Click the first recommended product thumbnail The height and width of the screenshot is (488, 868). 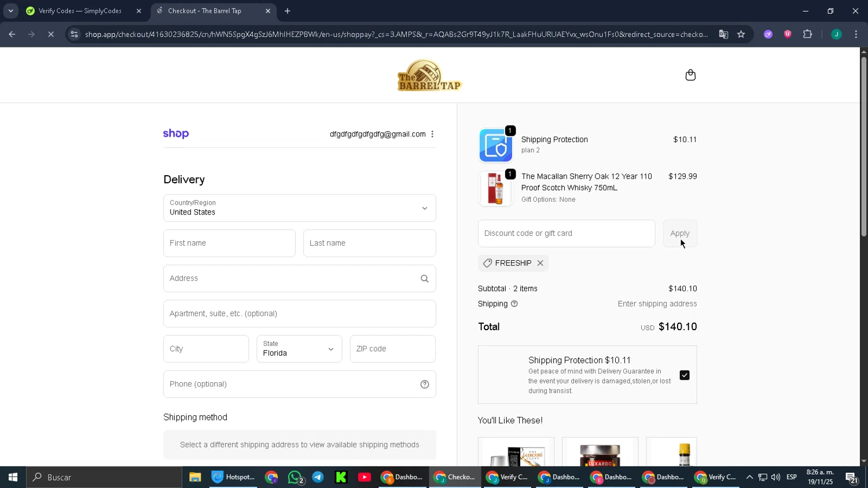pyautogui.click(x=516, y=452)
